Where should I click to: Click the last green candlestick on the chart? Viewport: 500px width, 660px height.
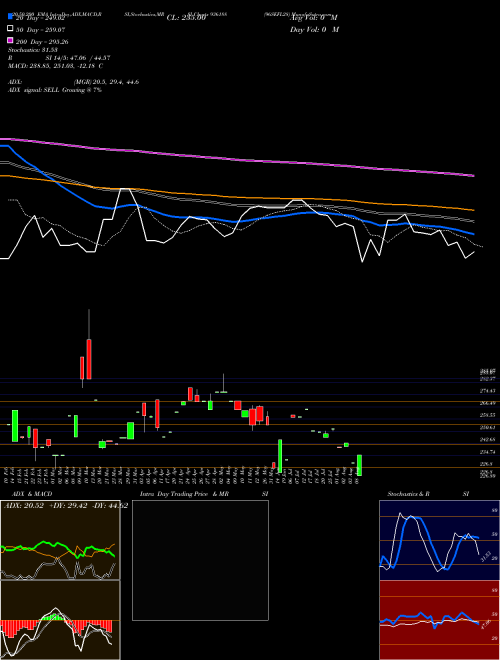[359, 465]
